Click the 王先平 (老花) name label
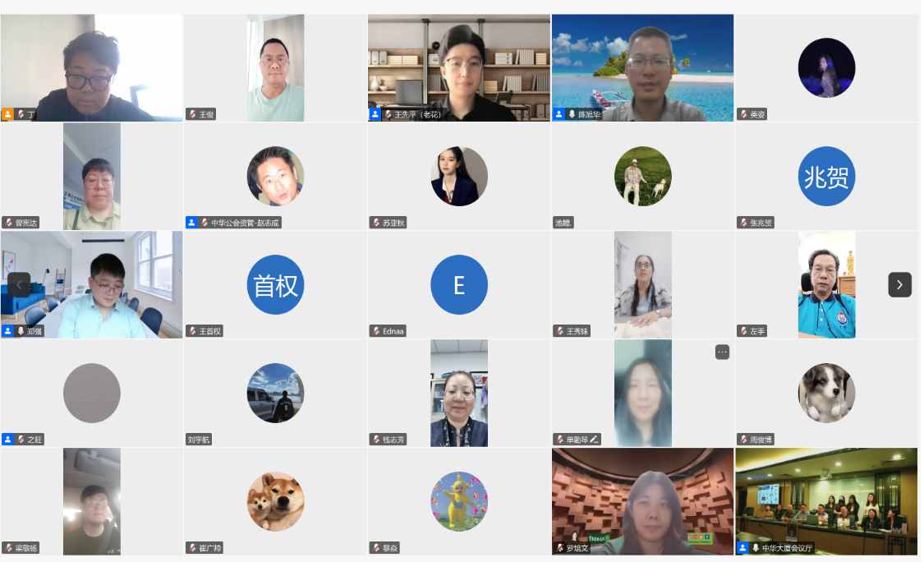The image size is (924, 562). (417, 114)
